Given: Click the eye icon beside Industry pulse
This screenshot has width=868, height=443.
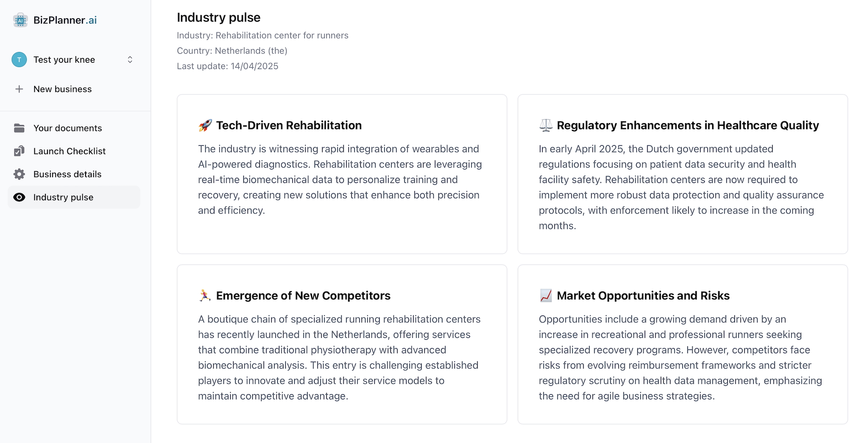Looking at the screenshot, I should click(19, 197).
